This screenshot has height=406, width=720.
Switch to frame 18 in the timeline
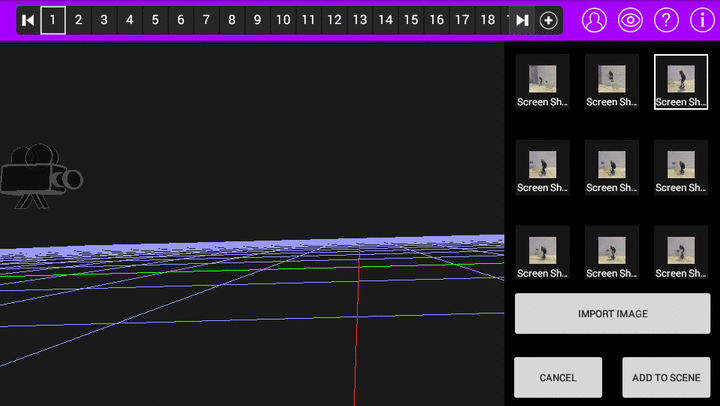487,20
